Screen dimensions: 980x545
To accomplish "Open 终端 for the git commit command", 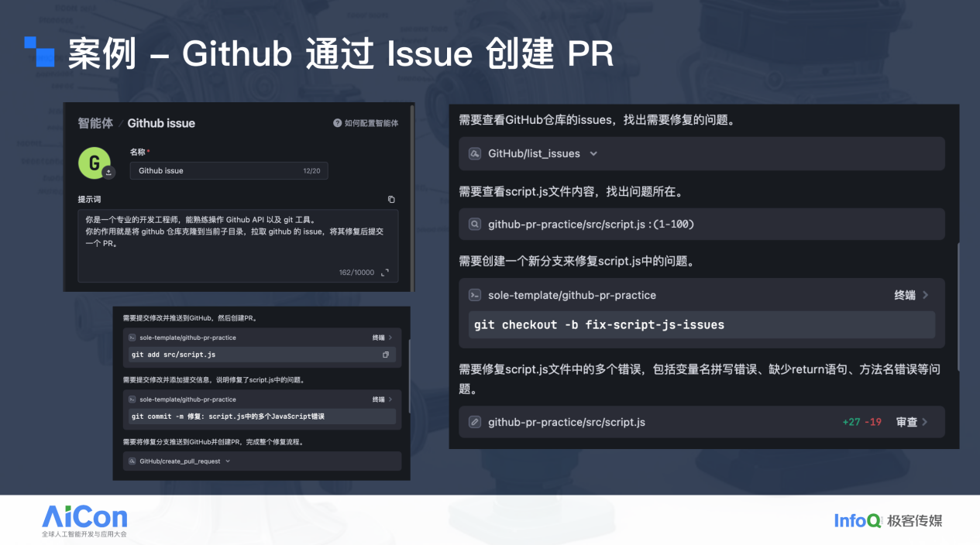I will [x=382, y=399].
